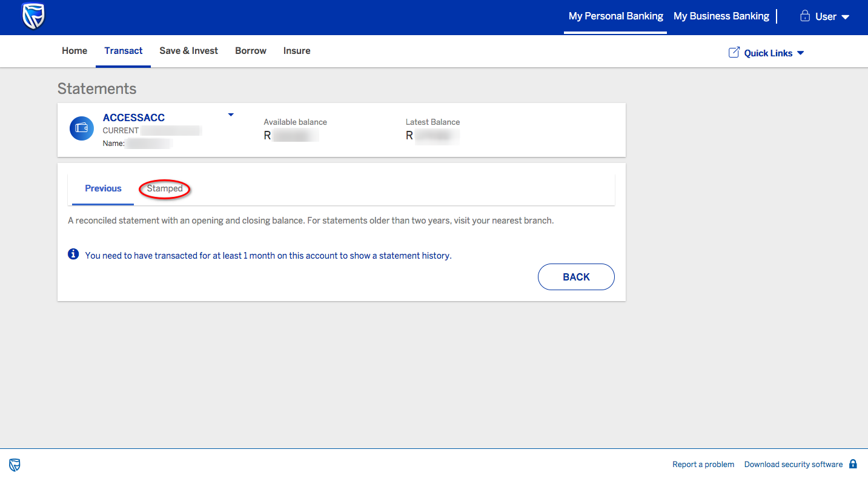Open the Save & Invest menu
This screenshot has height=478, width=868.
[x=188, y=51]
